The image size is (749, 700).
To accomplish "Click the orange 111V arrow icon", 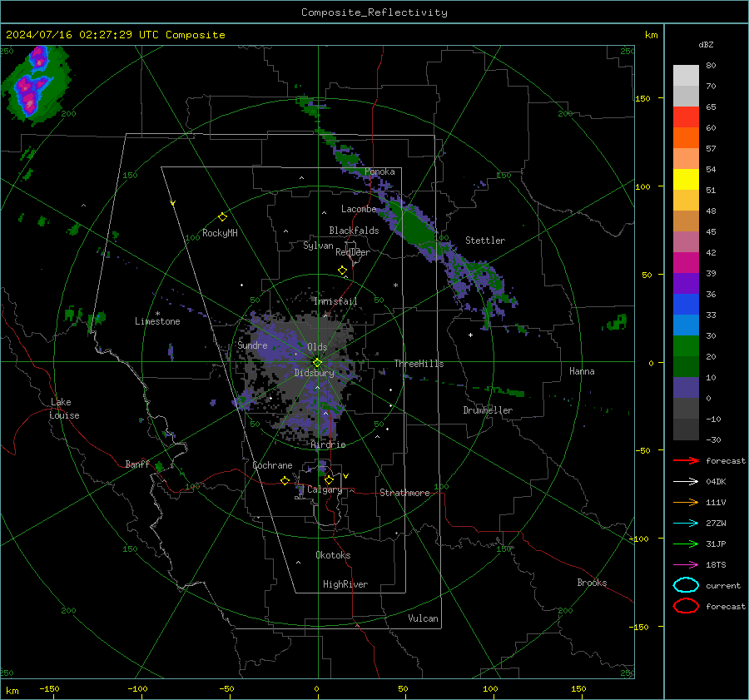I will (x=686, y=502).
